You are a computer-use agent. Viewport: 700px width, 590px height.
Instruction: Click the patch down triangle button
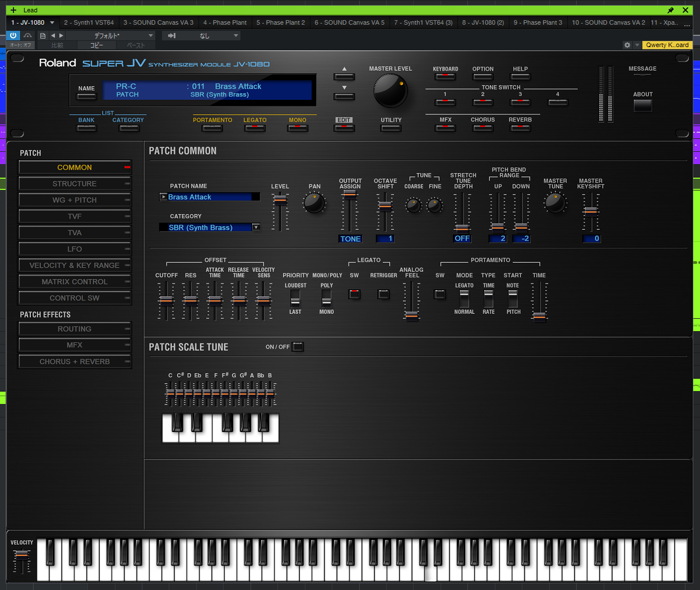tap(344, 96)
